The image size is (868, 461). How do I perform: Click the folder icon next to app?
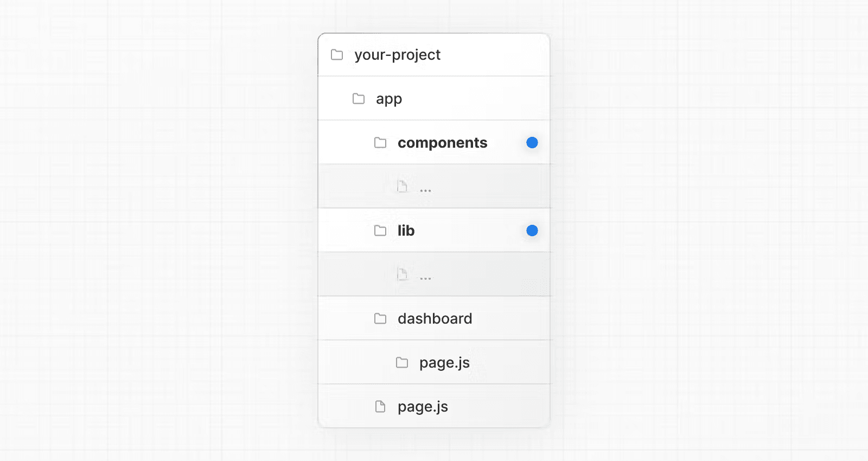click(x=359, y=99)
